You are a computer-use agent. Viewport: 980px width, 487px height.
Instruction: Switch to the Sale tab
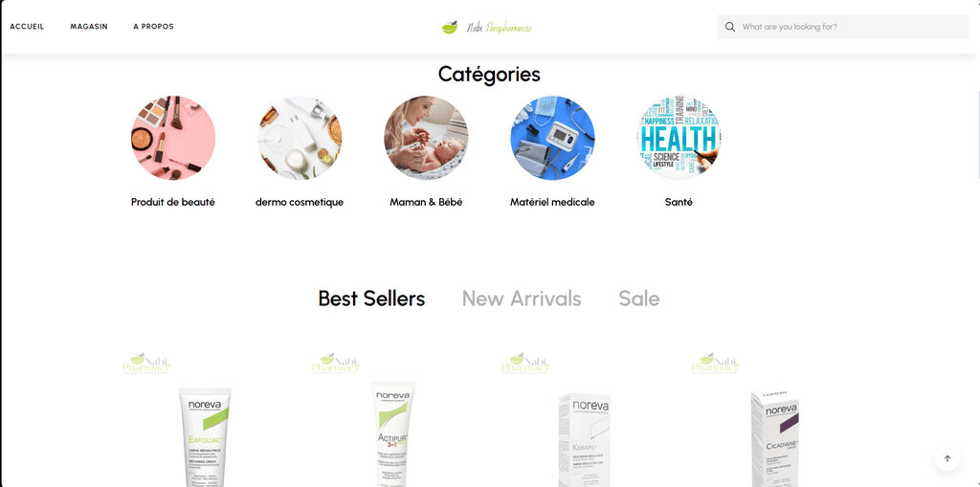coord(638,299)
